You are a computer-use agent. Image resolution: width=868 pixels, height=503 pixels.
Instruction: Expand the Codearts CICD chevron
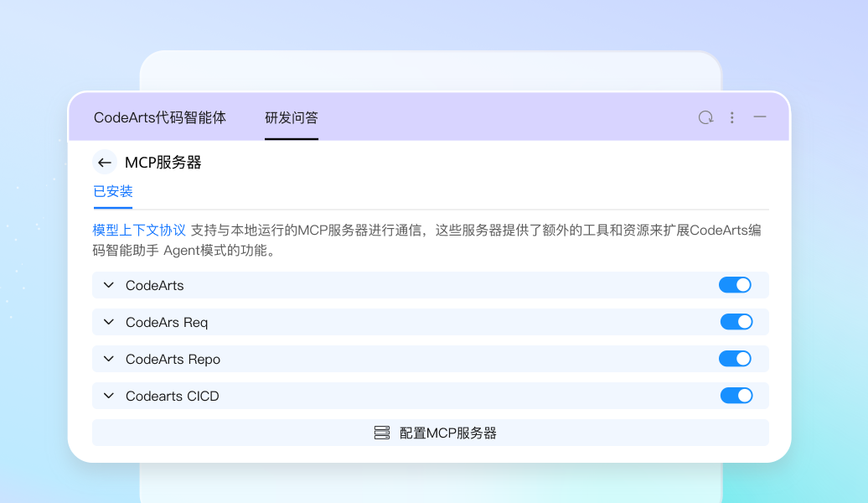(x=108, y=396)
